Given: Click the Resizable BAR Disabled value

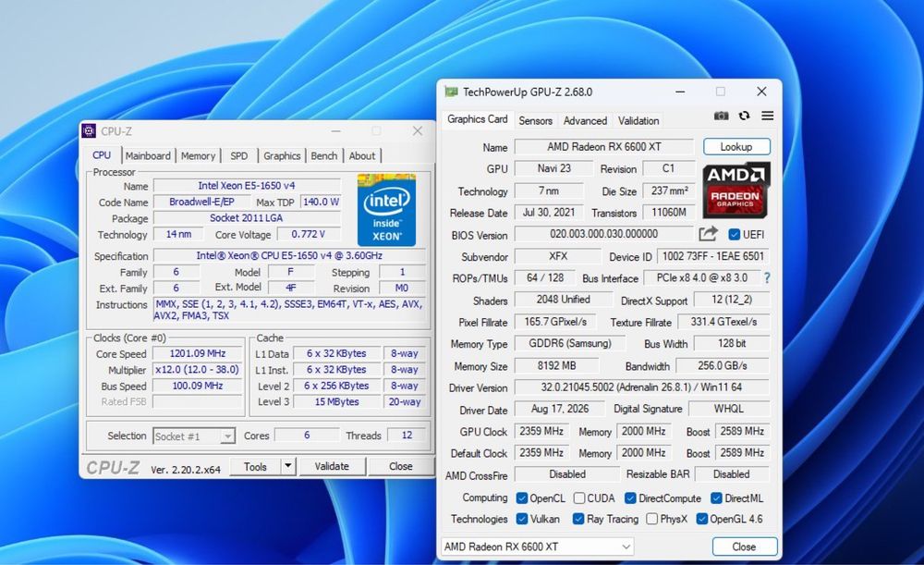Looking at the screenshot, I should (732, 474).
